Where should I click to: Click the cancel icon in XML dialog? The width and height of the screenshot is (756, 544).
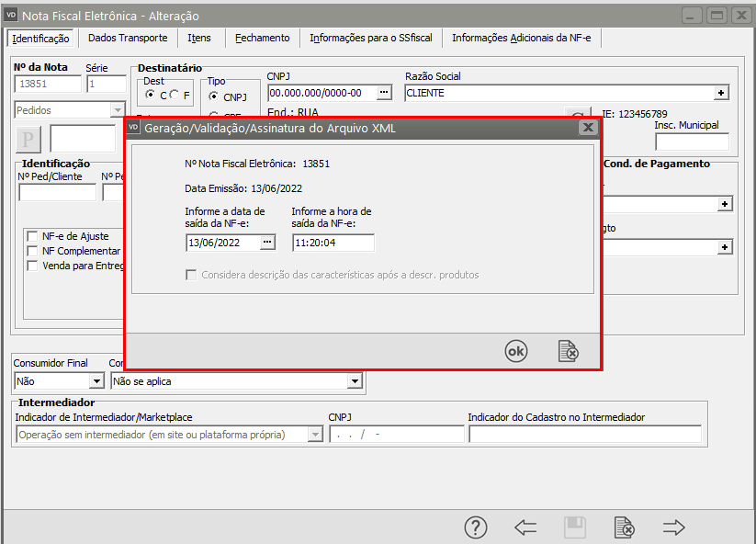coord(569,351)
